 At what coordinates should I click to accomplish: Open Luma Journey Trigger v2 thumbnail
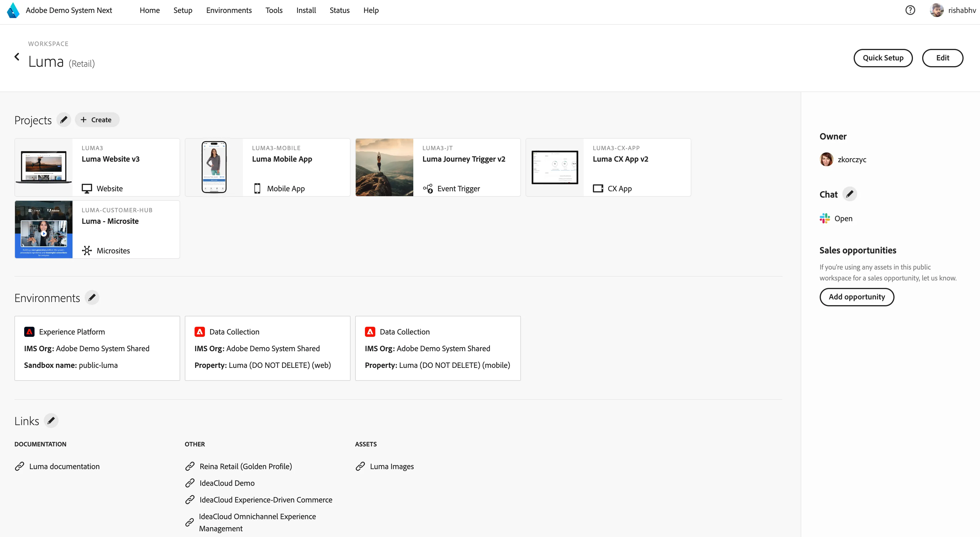coord(384,167)
